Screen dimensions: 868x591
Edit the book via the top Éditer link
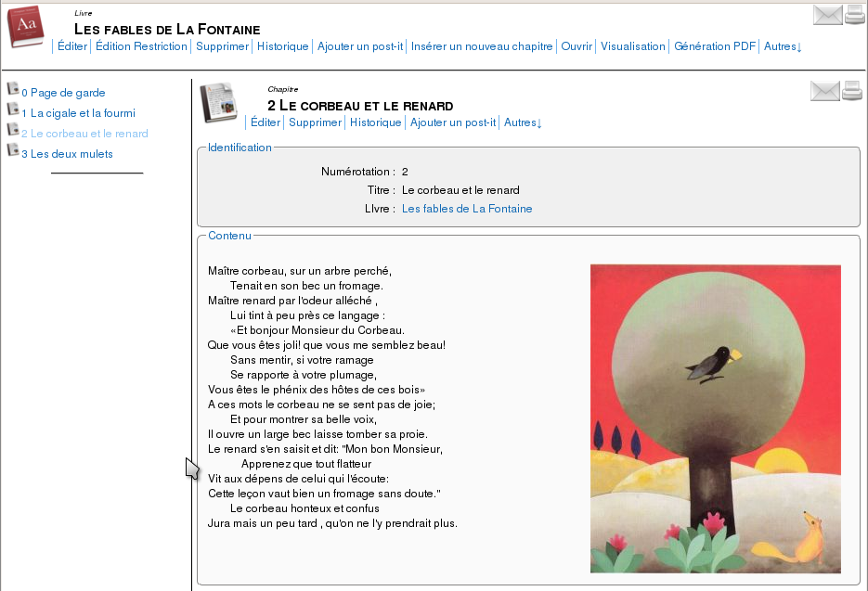[72, 46]
